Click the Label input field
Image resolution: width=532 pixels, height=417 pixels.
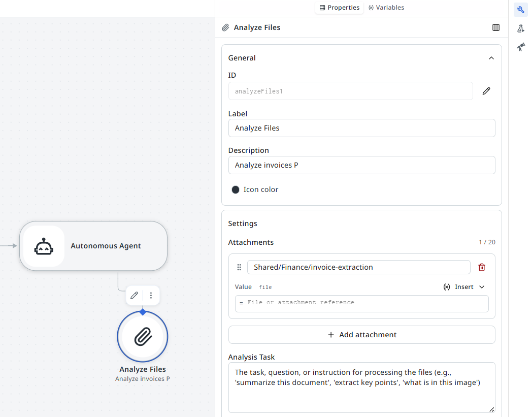[x=361, y=128]
